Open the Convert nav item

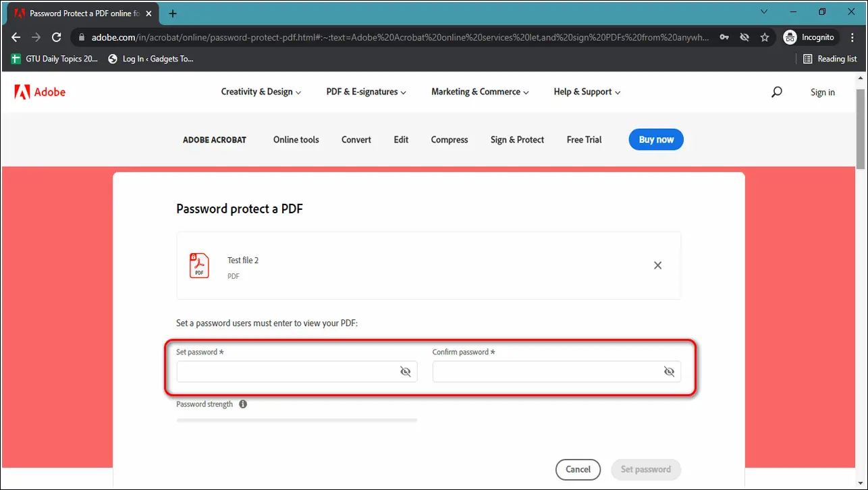point(356,140)
